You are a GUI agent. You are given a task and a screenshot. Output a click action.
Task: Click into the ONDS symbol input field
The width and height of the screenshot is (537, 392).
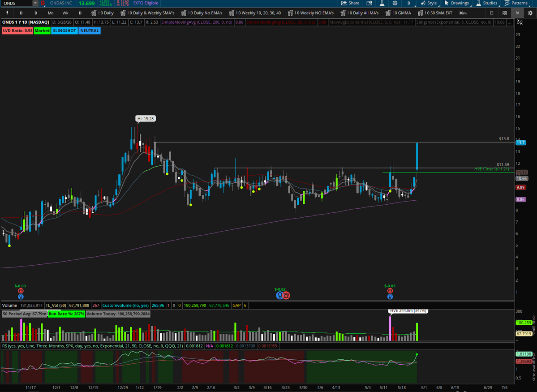(17, 3)
